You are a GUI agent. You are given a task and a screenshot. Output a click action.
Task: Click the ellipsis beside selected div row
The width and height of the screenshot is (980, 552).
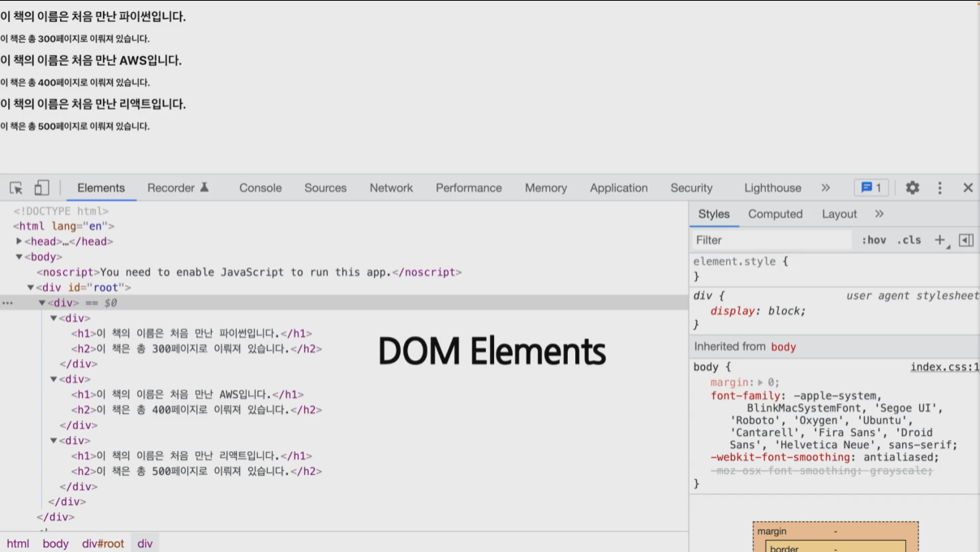pos(7,303)
